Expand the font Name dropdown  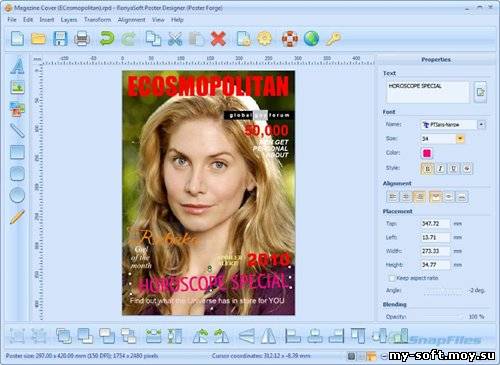(x=481, y=124)
